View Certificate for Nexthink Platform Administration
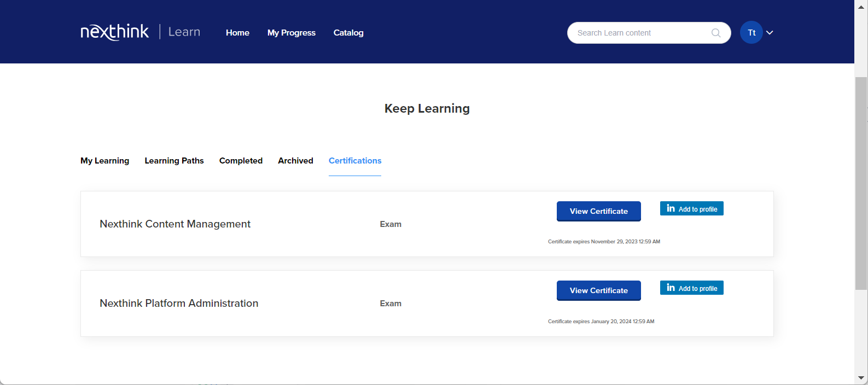This screenshot has width=868, height=385. [598, 290]
